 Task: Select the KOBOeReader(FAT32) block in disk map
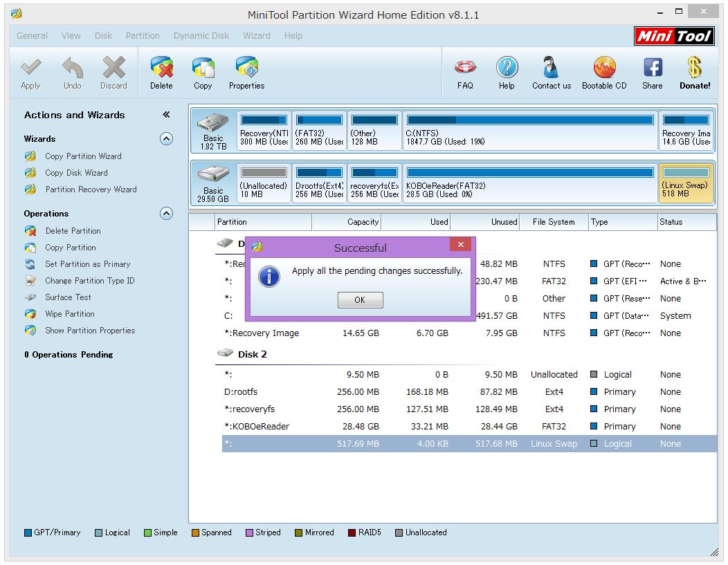click(x=530, y=183)
